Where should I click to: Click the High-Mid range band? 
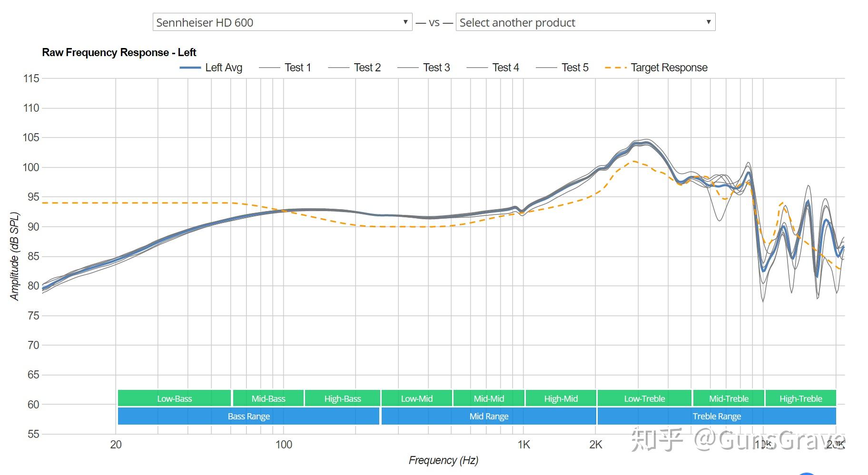click(561, 398)
